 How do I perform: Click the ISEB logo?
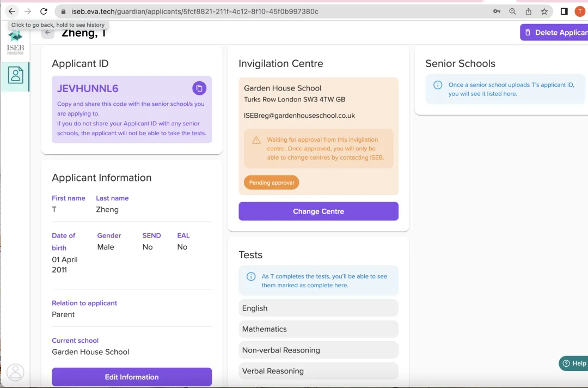click(x=15, y=43)
